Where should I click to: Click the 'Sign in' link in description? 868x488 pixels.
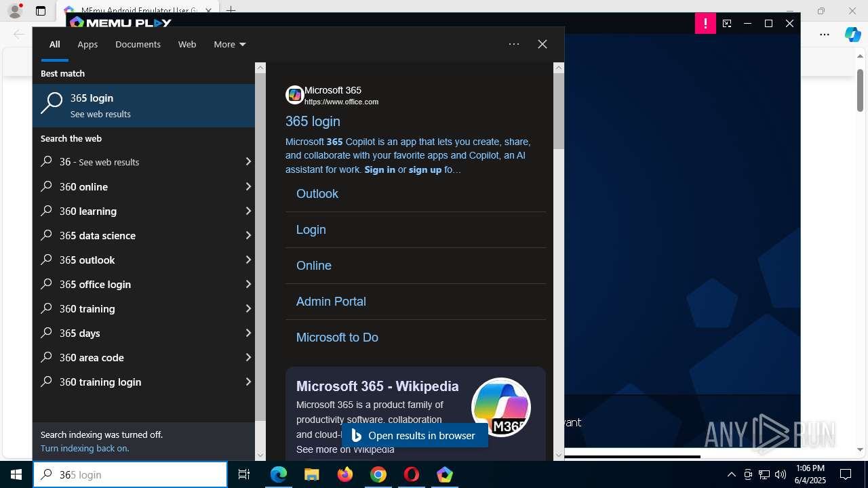click(380, 169)
